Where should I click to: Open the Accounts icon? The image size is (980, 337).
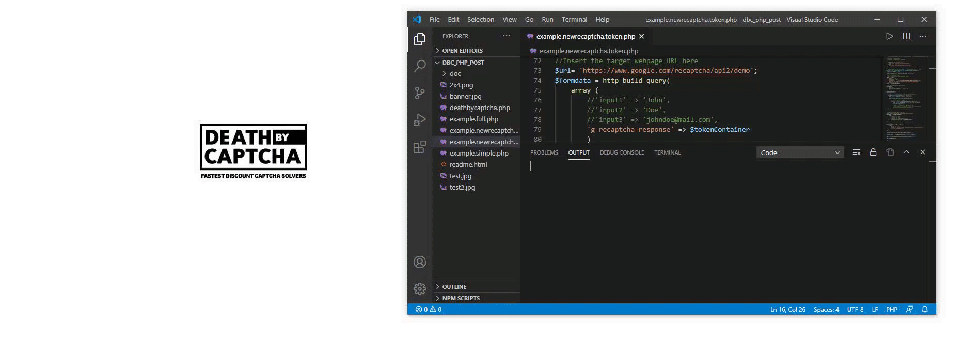(420, 262)
